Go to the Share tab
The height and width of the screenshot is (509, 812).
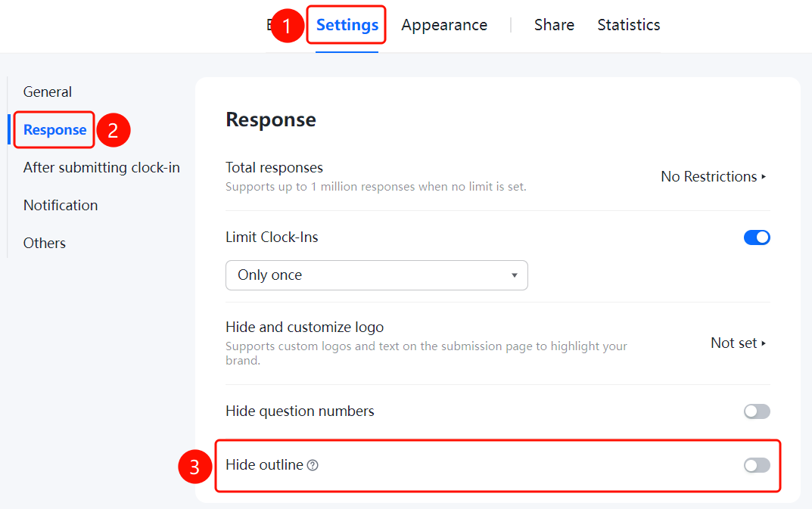point(554,25)
